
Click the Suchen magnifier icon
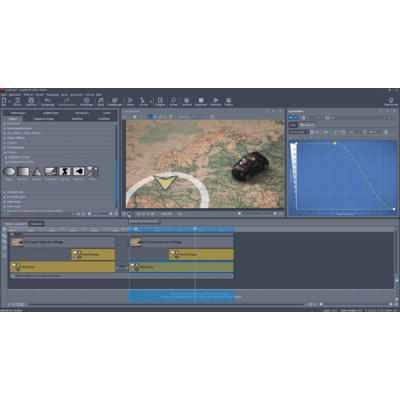pos(173,100)
